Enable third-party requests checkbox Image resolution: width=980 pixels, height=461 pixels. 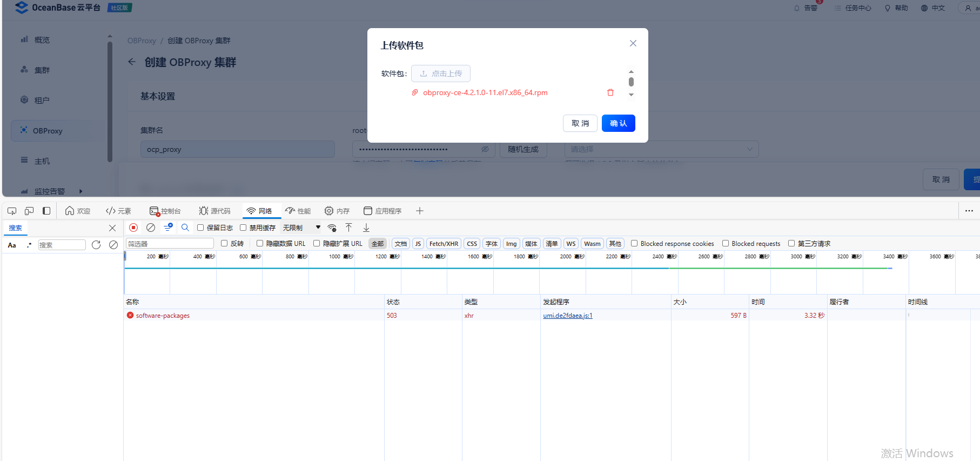point(791,243)
